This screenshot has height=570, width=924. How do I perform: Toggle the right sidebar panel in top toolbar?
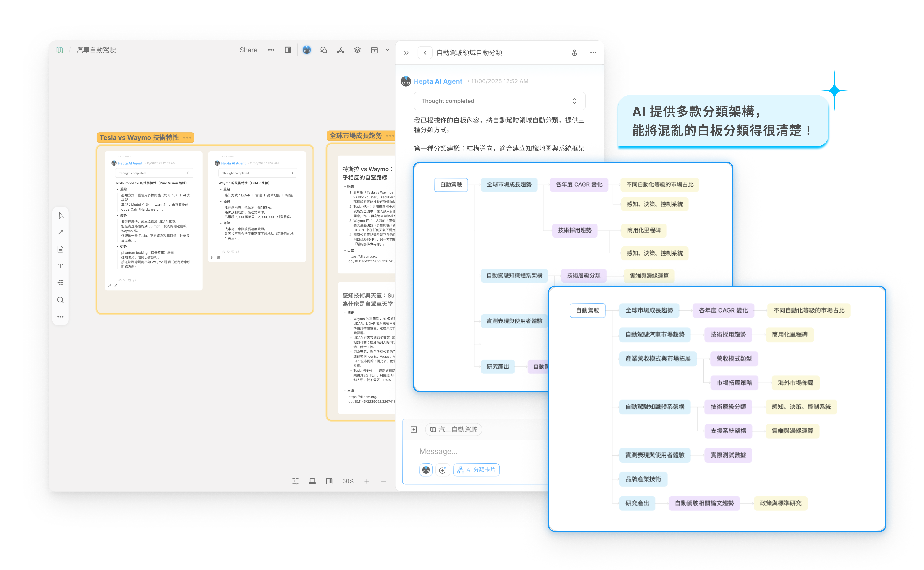(x=288, y=50)
